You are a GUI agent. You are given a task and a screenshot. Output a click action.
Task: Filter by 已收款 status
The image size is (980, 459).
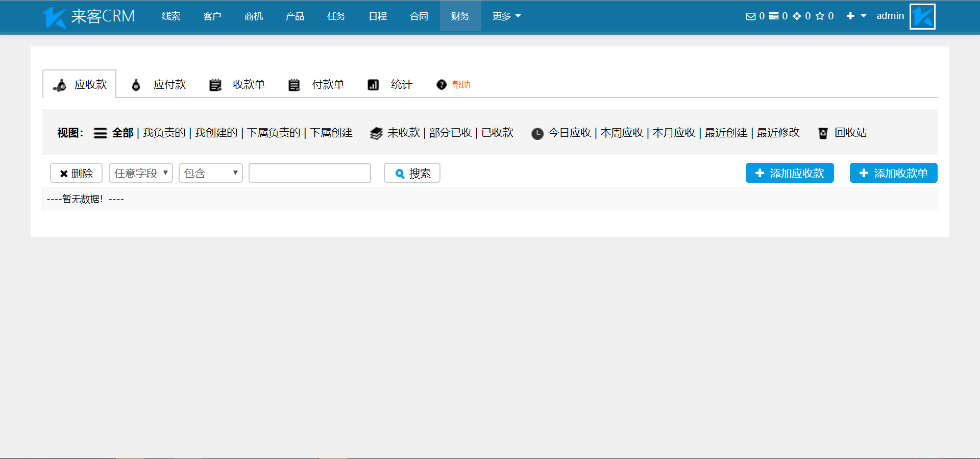point(497,133)
